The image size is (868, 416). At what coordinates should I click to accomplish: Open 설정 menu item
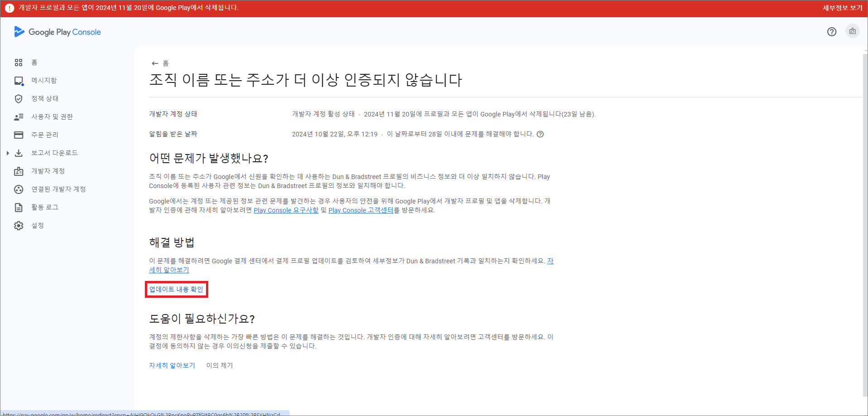38,226
